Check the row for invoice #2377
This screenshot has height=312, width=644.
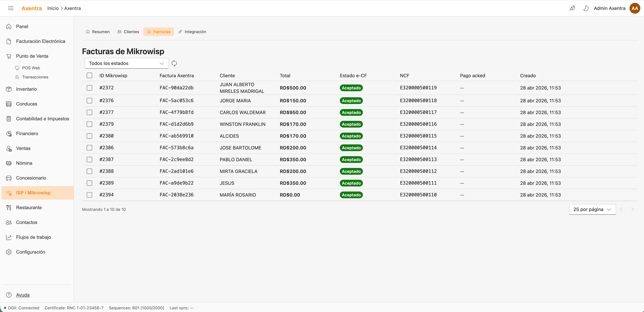89,112
